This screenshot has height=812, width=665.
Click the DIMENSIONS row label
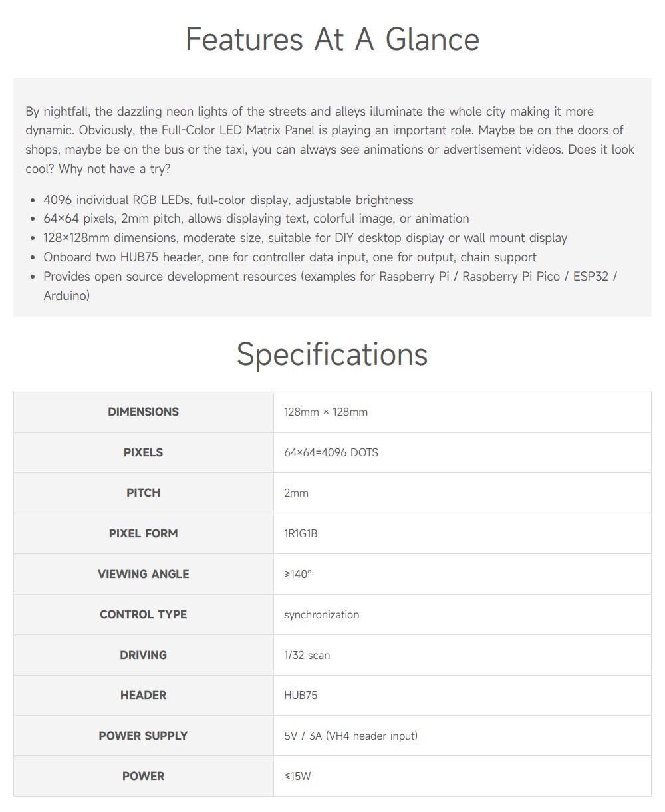point(143,412)
